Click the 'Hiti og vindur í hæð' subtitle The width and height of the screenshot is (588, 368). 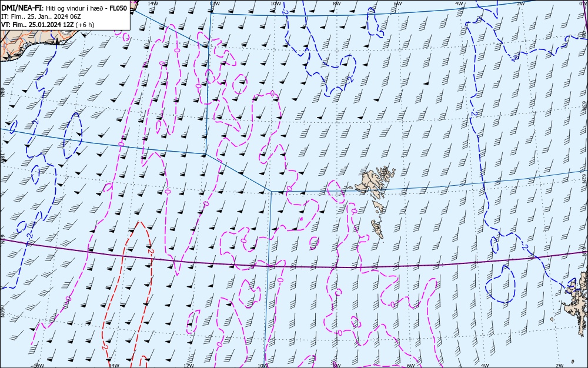pyautogui.click(x=74, y=8)
